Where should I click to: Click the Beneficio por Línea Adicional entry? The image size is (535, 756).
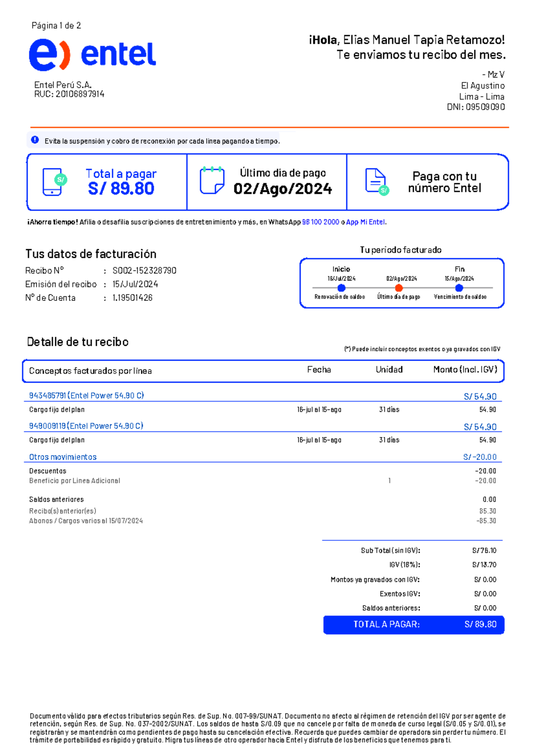[x=74, y=481]
